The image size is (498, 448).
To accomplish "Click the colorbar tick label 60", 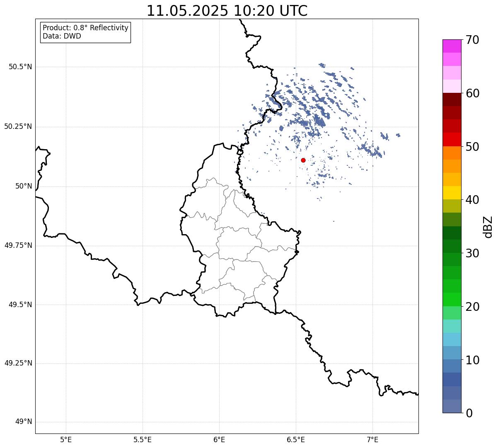I will point(472,93).
